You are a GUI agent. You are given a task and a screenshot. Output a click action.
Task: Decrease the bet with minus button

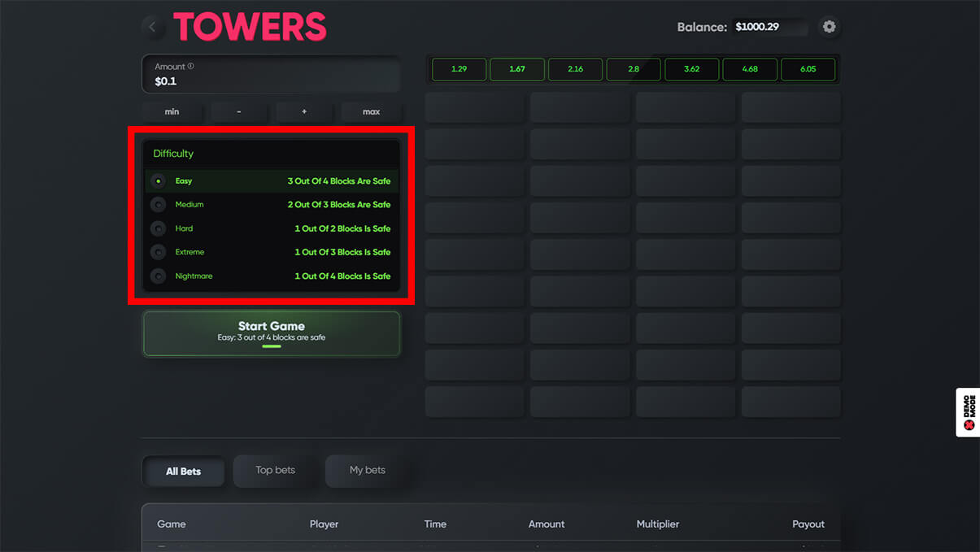click(238, 111)
